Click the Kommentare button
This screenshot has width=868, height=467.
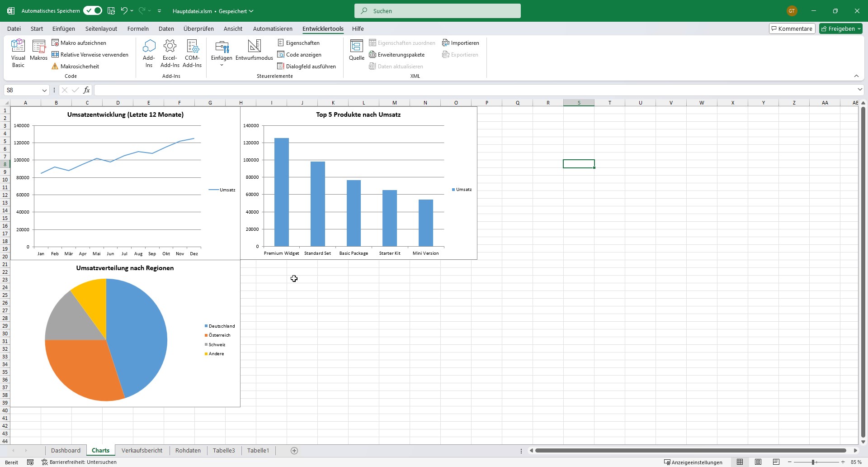pos(792,28)
